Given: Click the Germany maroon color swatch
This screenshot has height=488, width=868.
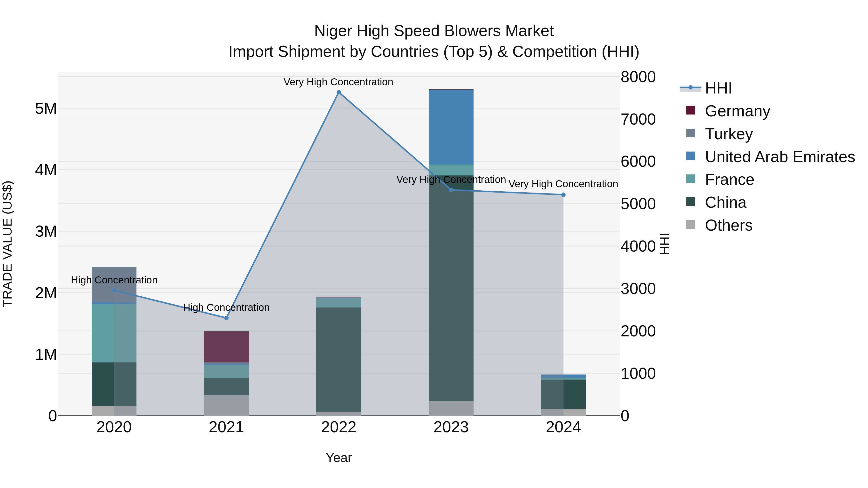Looking at the screenshot, I should click(691, 110).
